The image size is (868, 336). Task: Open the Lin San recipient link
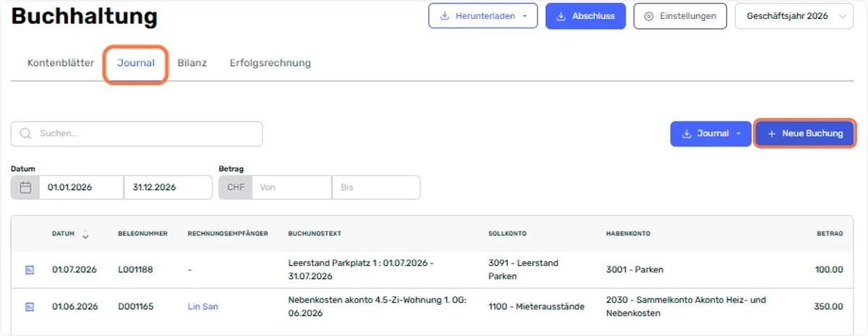point(203,307)
